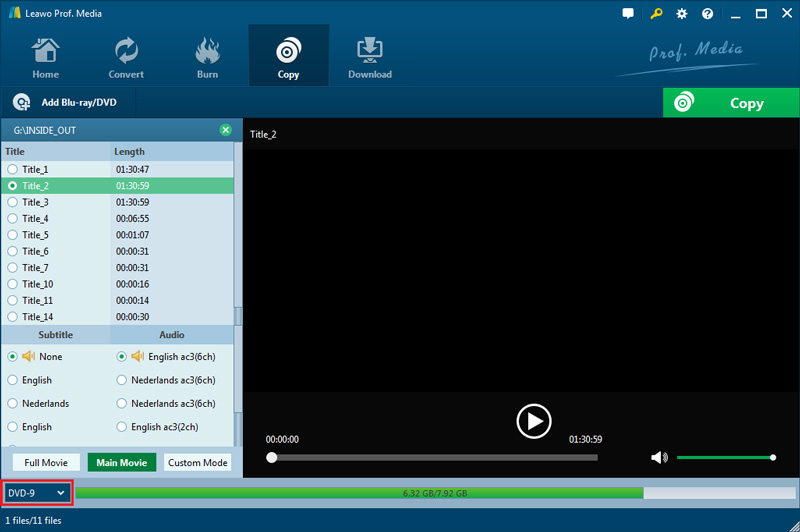Viewport: 800px width, 532px height.
Task: Switch to Full Movie mode
Action: pos(46,463)
